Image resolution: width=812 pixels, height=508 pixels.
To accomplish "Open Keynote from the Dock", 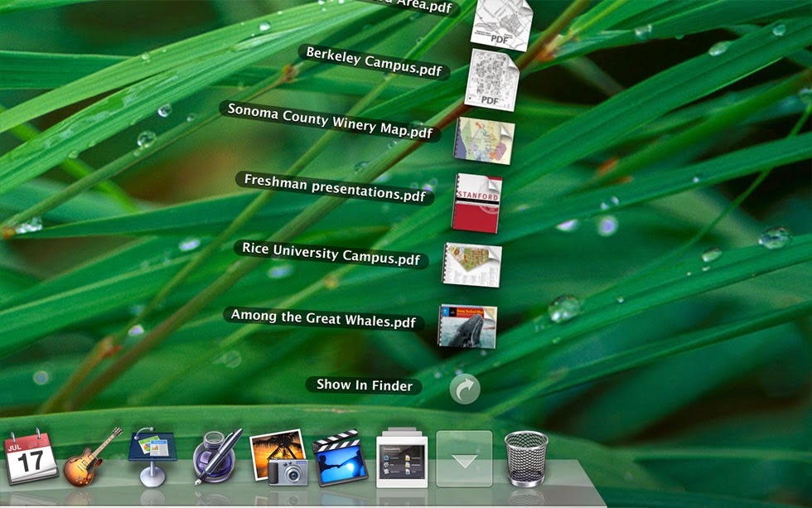I will click(x=151, y=457).
